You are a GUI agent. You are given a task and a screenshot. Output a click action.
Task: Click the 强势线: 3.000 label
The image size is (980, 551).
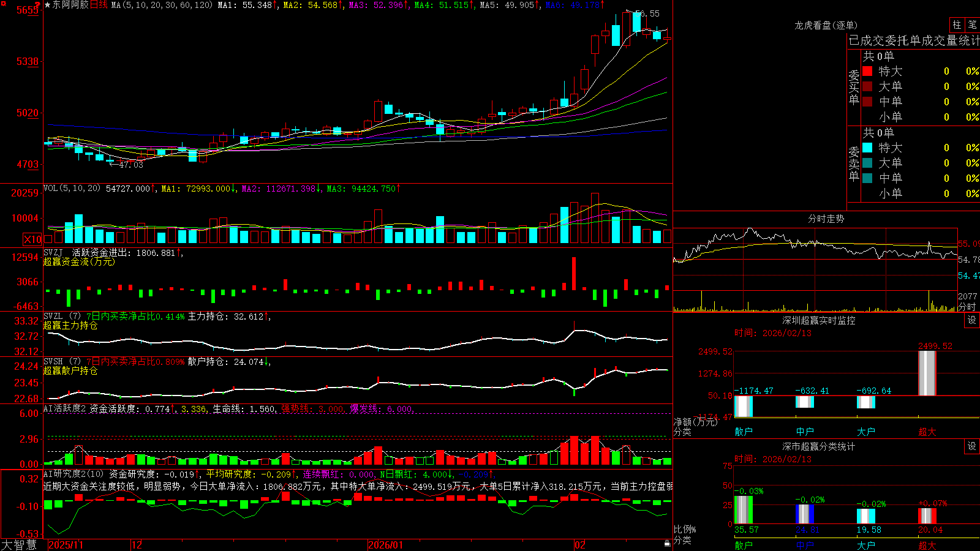[x=313, y=408]
